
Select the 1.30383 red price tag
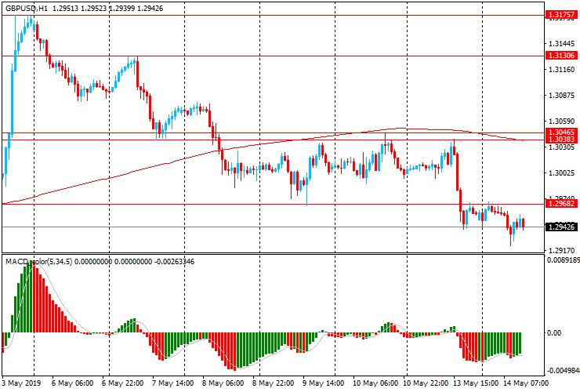560,140
